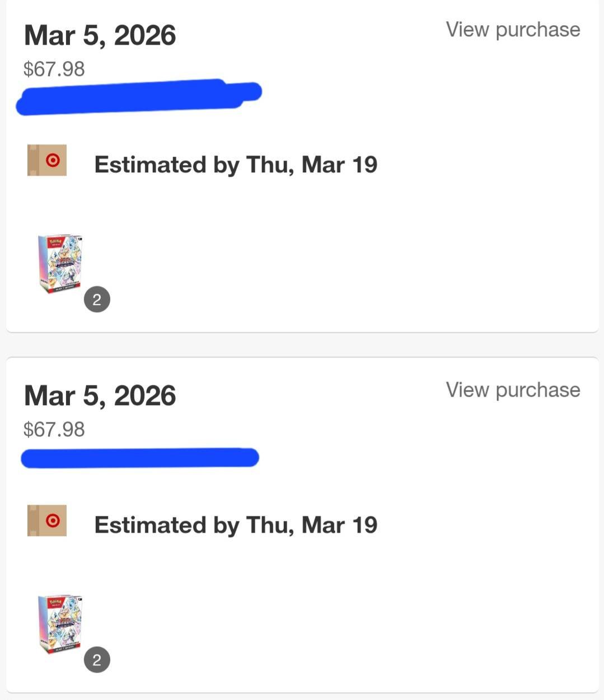Tap the quantity badge on the second order
The width and height of the screenshot is (604, 700).
coord(97,660)
